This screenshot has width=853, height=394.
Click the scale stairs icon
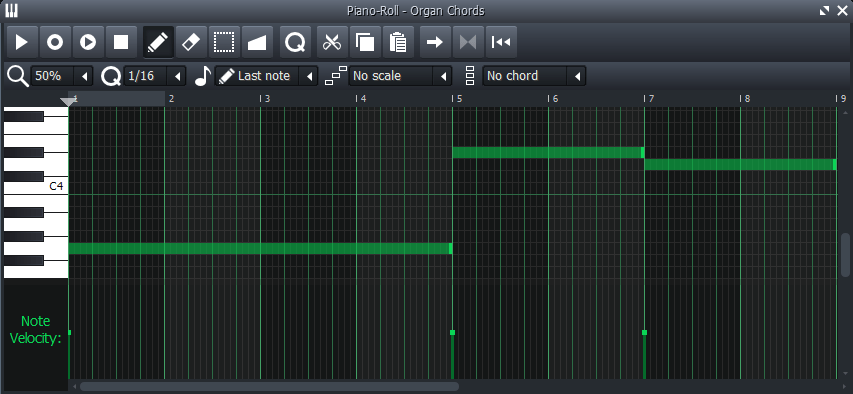336,76
